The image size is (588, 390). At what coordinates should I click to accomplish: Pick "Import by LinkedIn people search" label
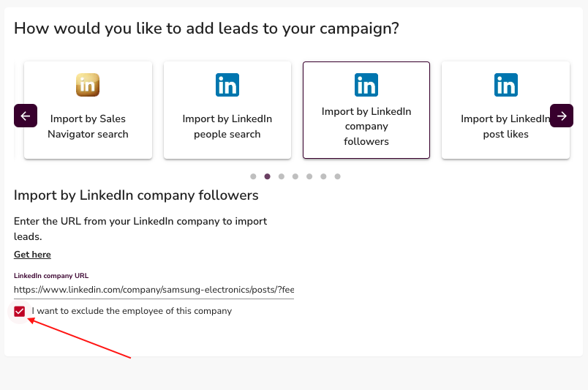[x=227, y=127]
